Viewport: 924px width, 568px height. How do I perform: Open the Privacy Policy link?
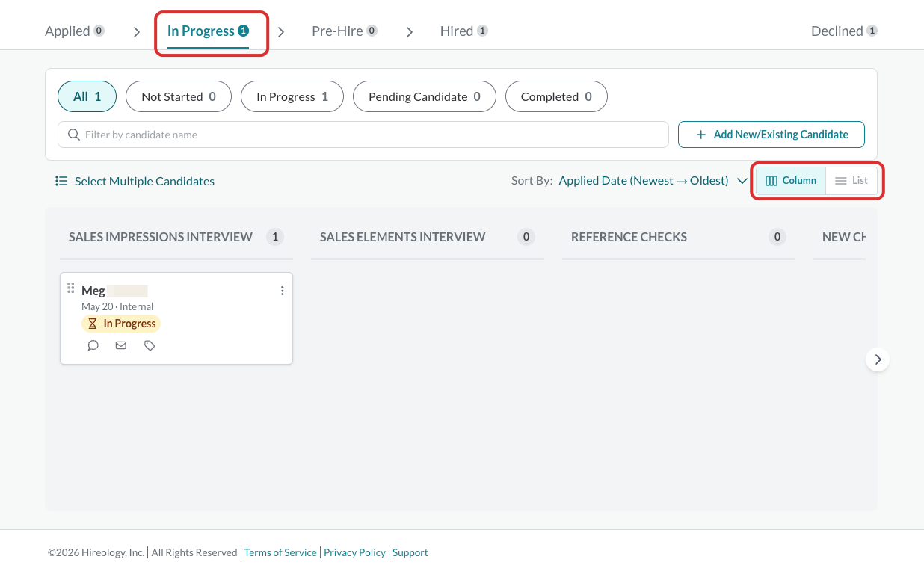tap(355, 552)
